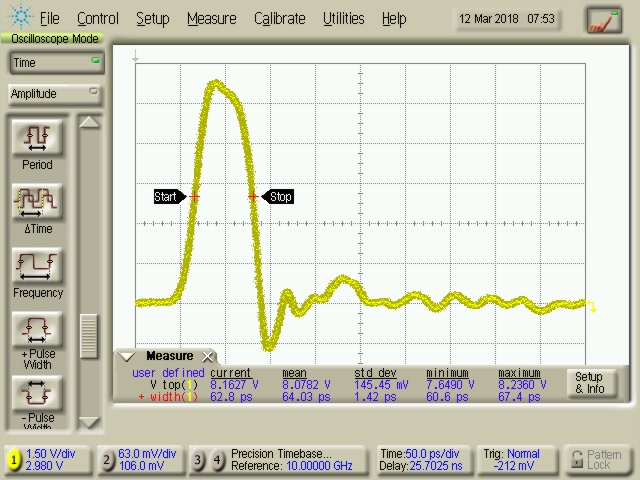Collapse the Measure results panel
Screen dimensions: 640x480
click(x=127, y=356)
